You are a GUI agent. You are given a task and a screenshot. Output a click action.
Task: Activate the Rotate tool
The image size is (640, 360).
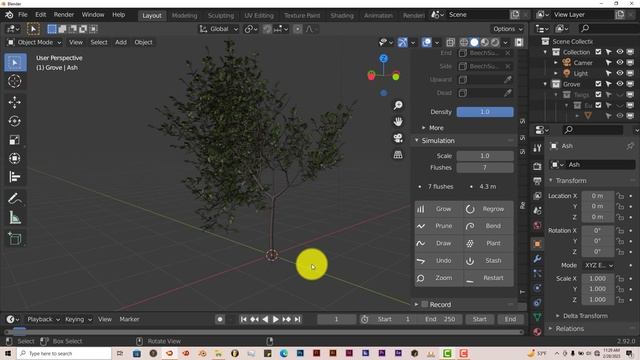click(x=15, y=121)
